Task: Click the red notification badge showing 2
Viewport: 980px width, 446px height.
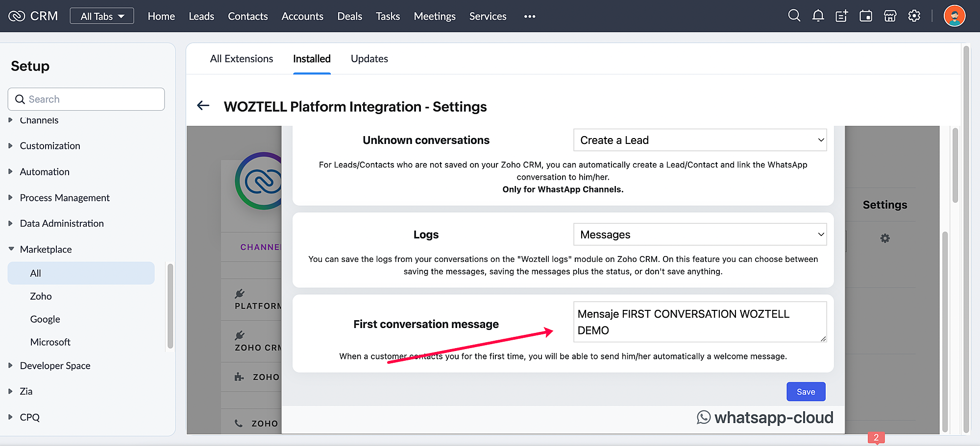Action: point(876,438)
